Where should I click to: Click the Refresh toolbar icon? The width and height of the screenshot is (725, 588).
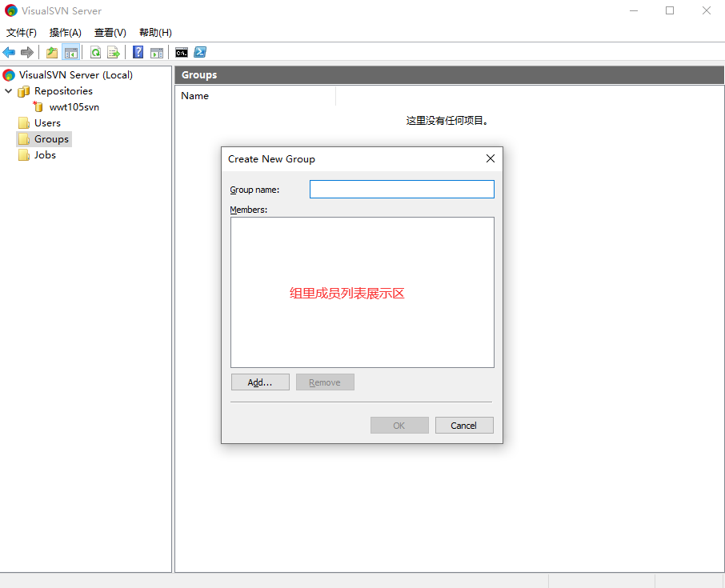pyautogui.click(x=95, y=53)
